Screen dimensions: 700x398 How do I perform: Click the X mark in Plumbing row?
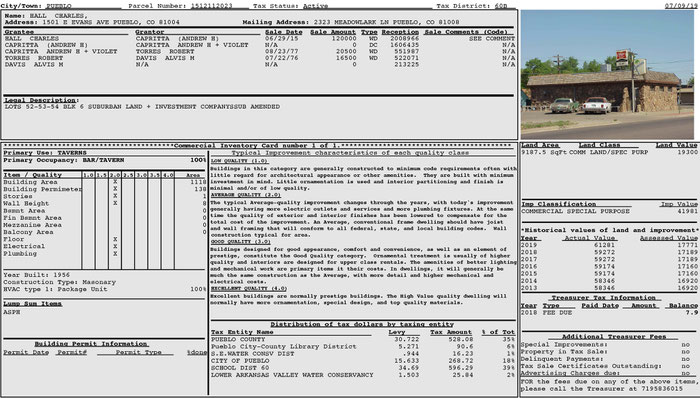(115, 253)
